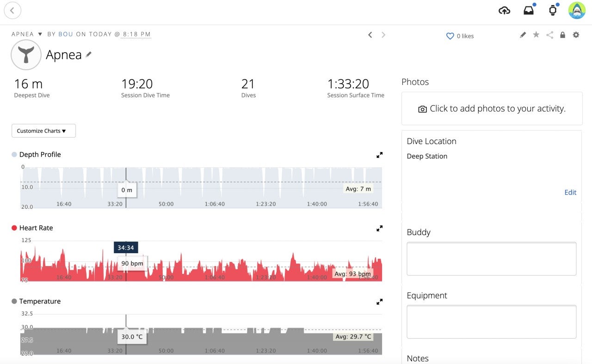This screenshot has width=592, height=364.
Task: Open the cloud upload icon
Action: tap(504, 10)
